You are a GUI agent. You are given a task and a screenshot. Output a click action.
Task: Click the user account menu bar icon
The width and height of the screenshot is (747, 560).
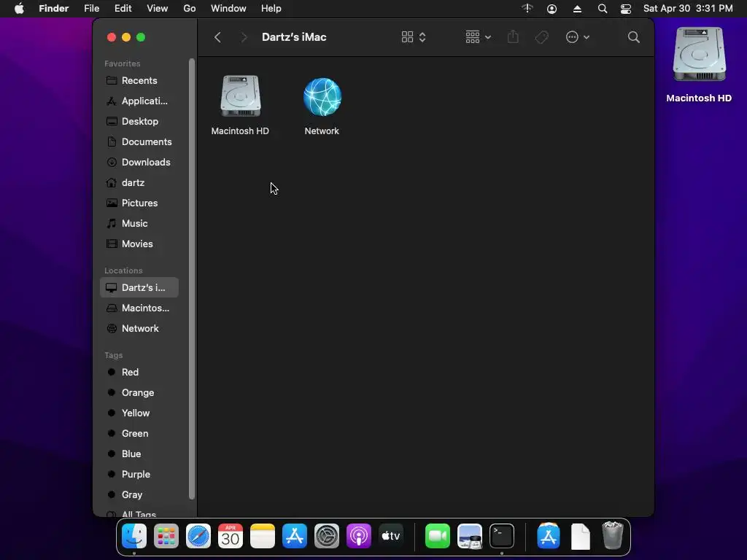[551, 9]
